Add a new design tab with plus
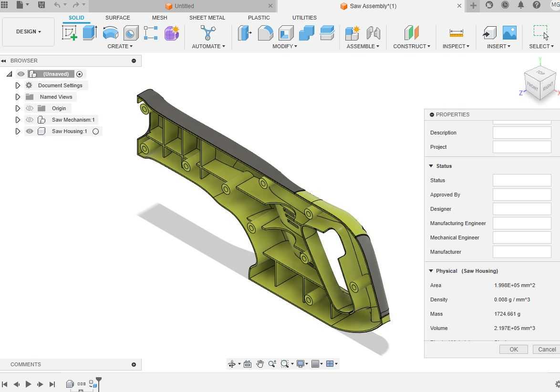This screenshot has width=560, height=392. click(473, 5)
